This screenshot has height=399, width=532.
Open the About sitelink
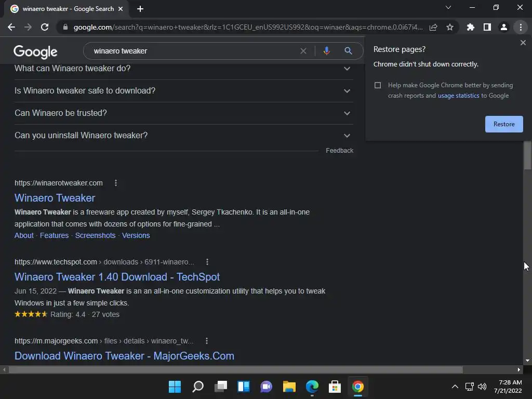pyautogui.click(x=24, y=235)
